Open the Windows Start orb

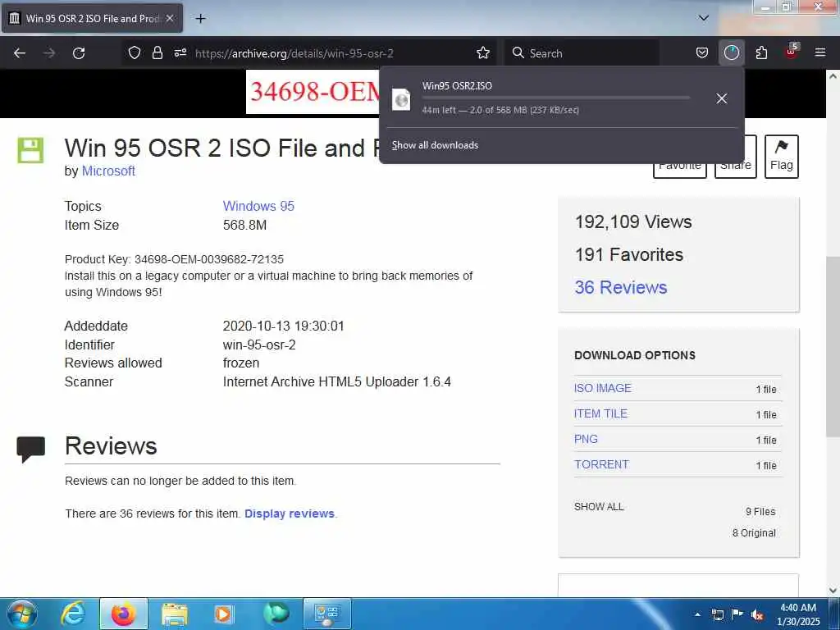21,614
